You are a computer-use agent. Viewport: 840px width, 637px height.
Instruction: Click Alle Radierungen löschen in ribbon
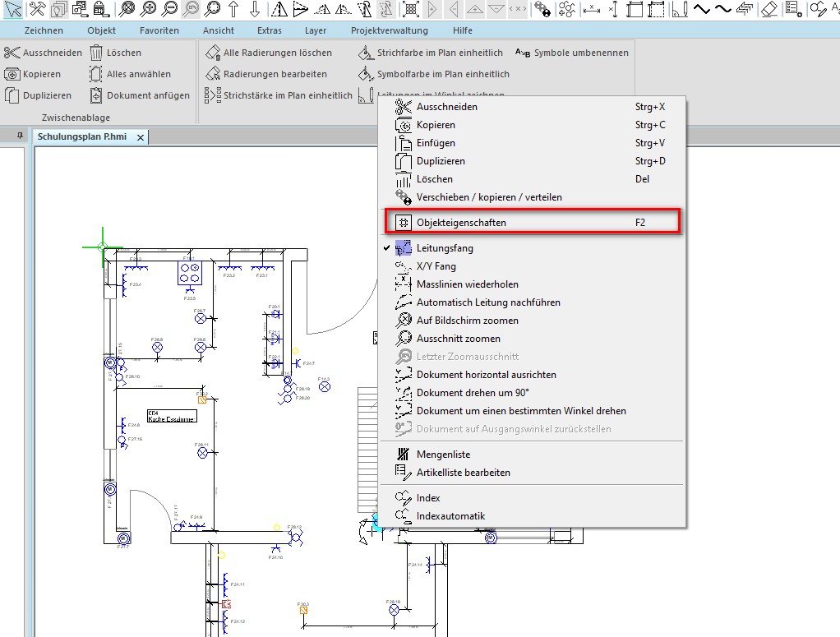point(277,53)
